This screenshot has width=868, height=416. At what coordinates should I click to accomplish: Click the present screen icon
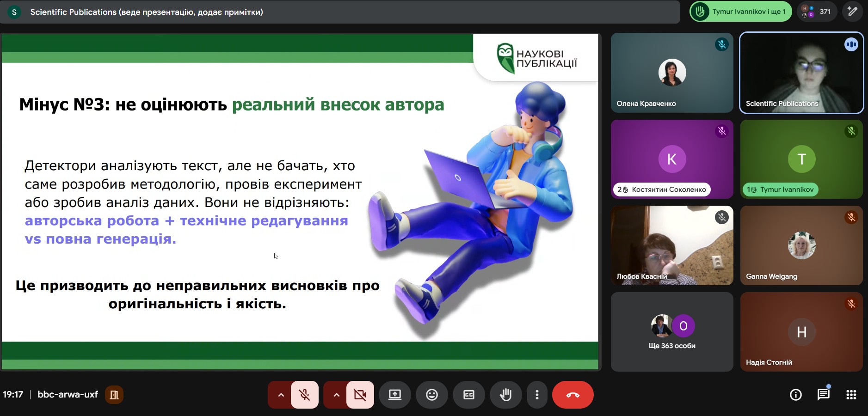tap(394, 395)
